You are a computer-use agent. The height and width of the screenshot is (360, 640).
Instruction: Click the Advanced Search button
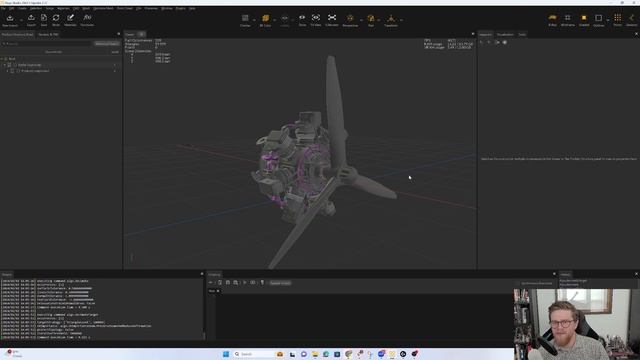coord(107,44)
